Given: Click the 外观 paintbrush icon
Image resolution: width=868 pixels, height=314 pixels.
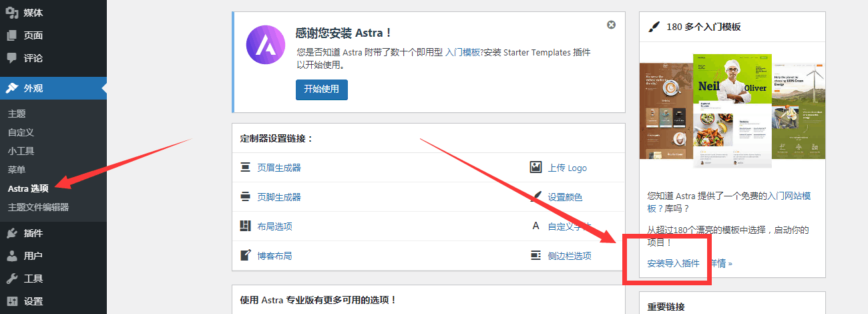Looking at the screenshot, I should pos(12,88).
